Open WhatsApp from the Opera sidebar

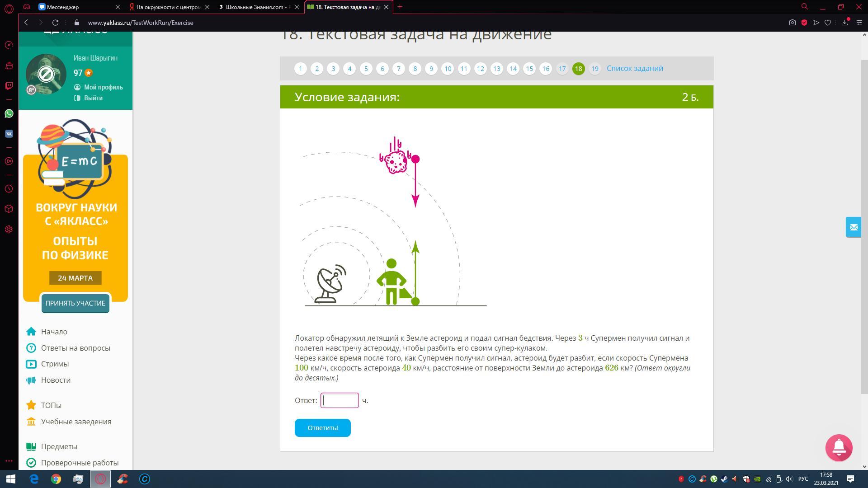pos(9,113)
